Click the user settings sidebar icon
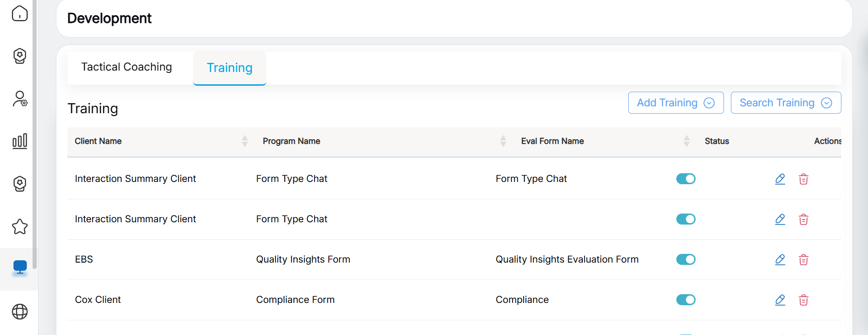The image size is (868, 335). tap(20, 99)
